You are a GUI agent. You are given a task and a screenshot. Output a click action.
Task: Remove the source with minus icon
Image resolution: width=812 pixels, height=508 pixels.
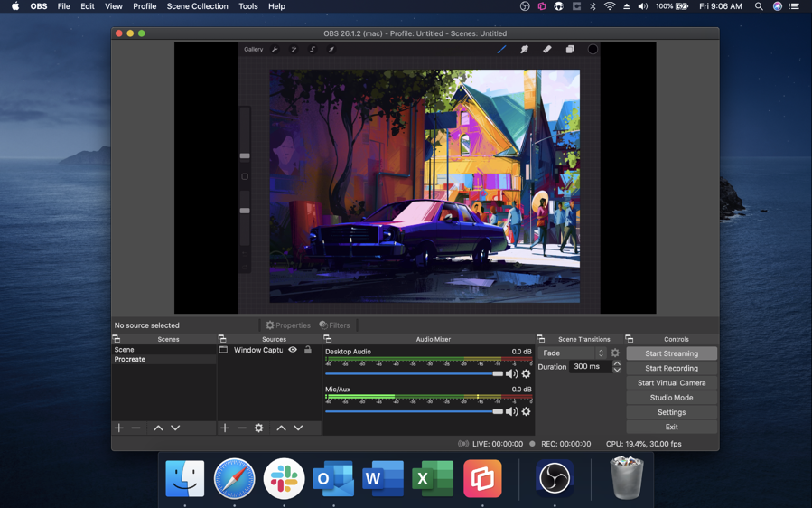coord(242,428)
